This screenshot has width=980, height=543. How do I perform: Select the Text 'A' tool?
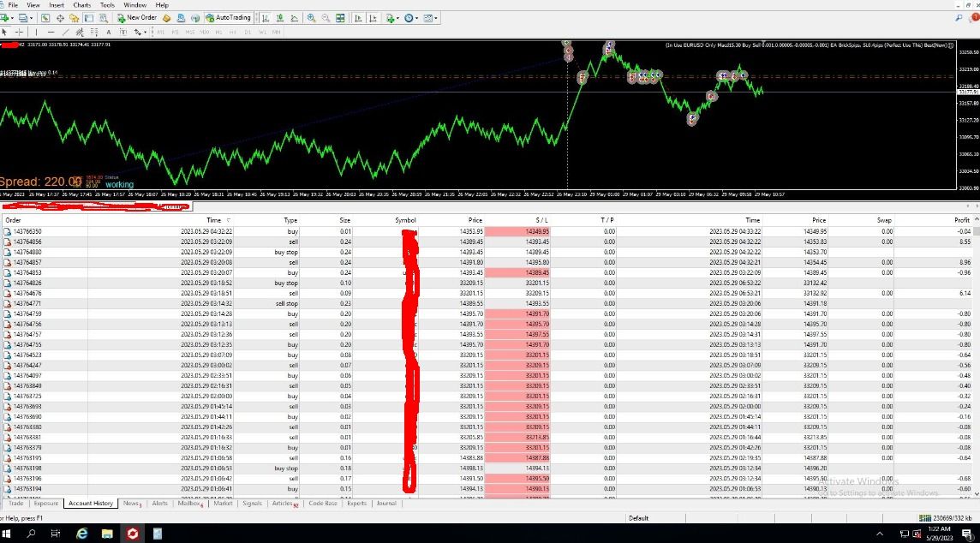pyautogui.click(x=109, y=32)
